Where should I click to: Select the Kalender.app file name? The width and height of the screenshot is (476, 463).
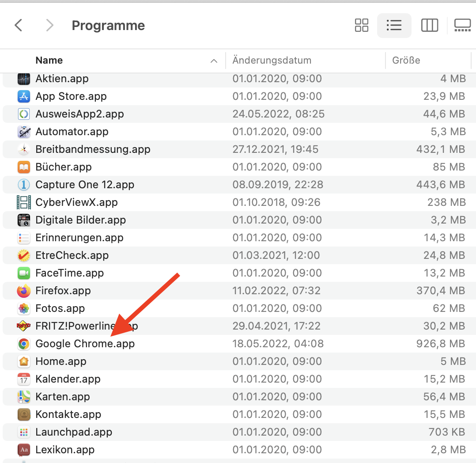coord(68,379)
